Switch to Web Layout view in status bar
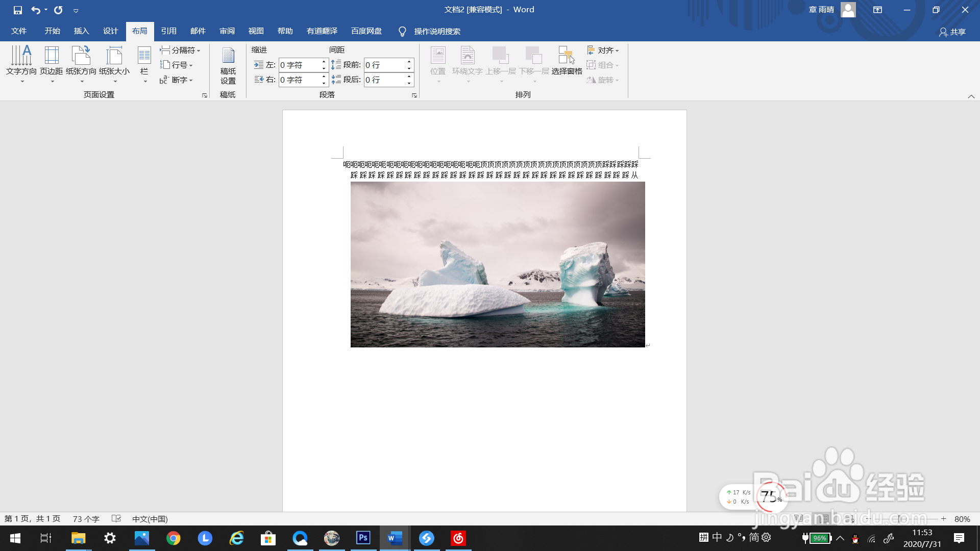Screen dimensions: 980x551 [x=849, y=519]
